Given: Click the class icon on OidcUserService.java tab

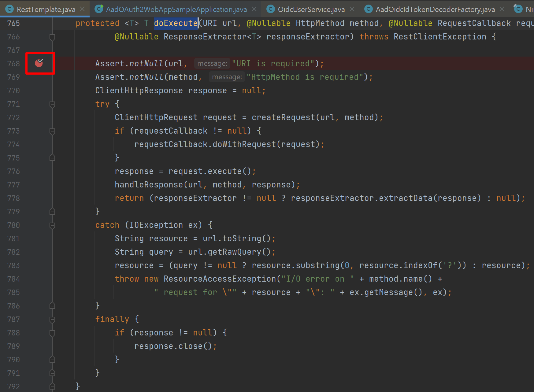Looking at the screenshot, I should pyautogui.click(x=270, y=9).
